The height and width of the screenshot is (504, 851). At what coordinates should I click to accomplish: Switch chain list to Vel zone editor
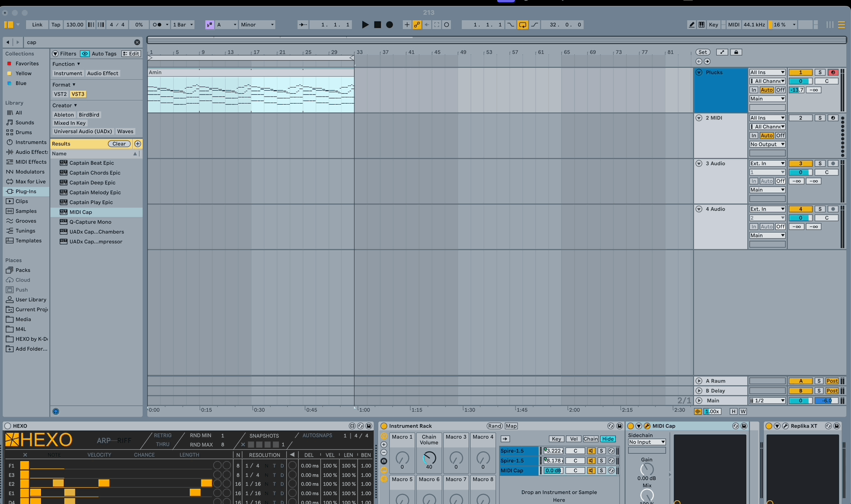click(573, 439)
